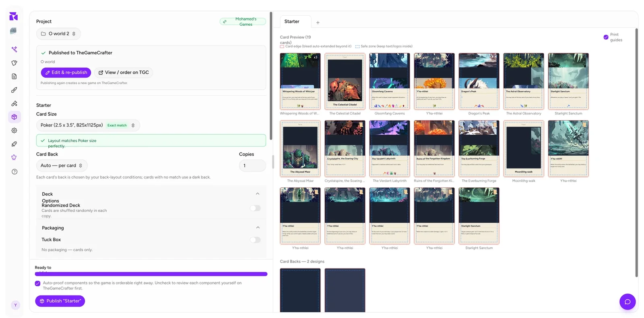The width and height of the screenshot is (644, 318).
Task: Click the left panel vertical scrollbar
Action: 271,76
